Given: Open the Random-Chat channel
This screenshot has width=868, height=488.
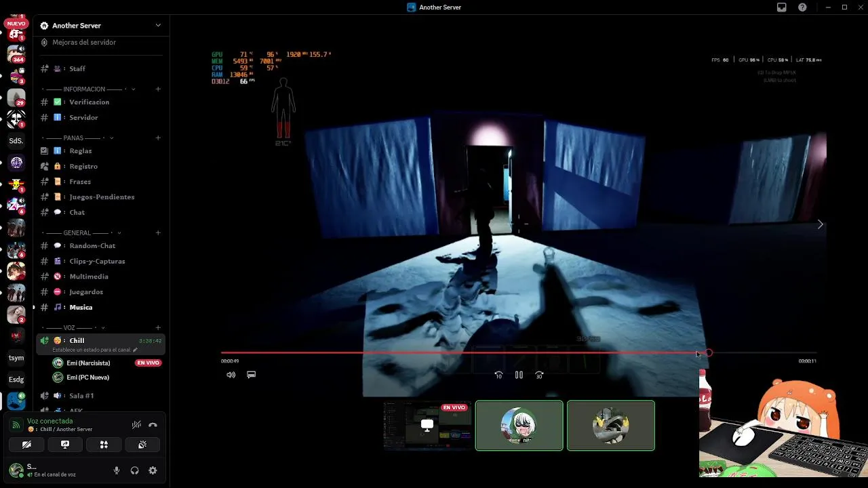Looking at the screenshot, I should [x=101, y=245].
